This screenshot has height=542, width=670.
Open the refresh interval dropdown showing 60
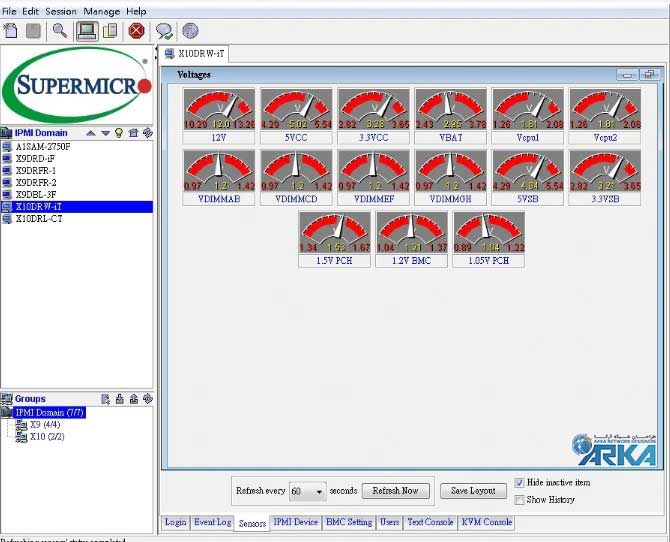308,492
